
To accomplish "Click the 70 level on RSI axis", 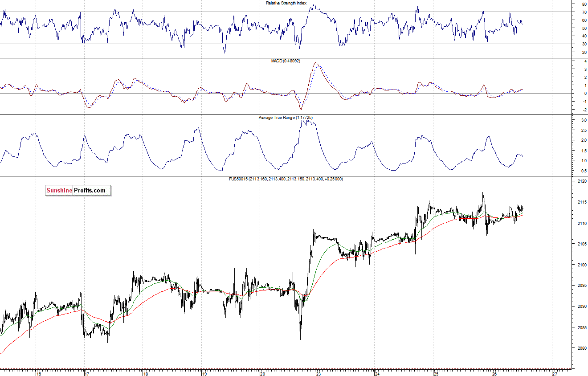I will pos(584,12).
